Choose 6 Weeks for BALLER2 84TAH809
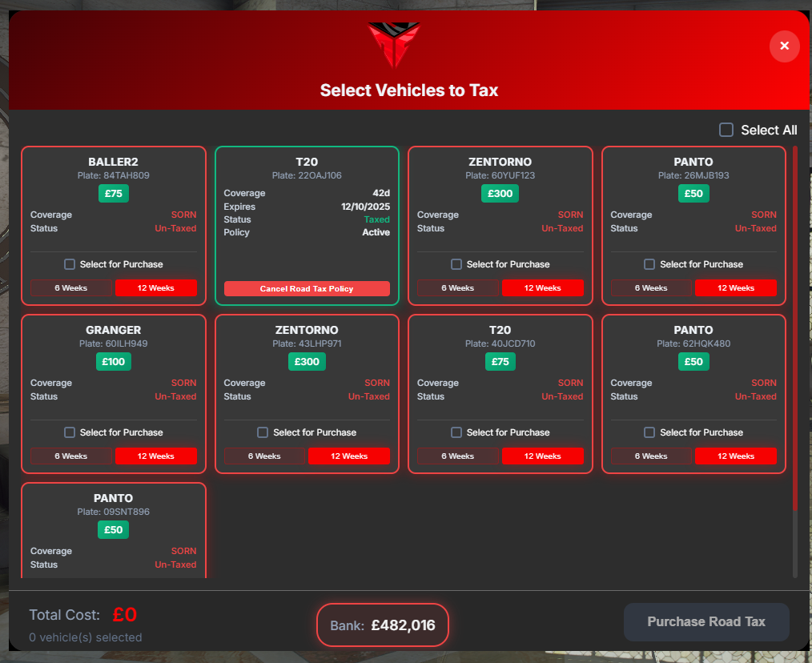 (x=71, y=288)
